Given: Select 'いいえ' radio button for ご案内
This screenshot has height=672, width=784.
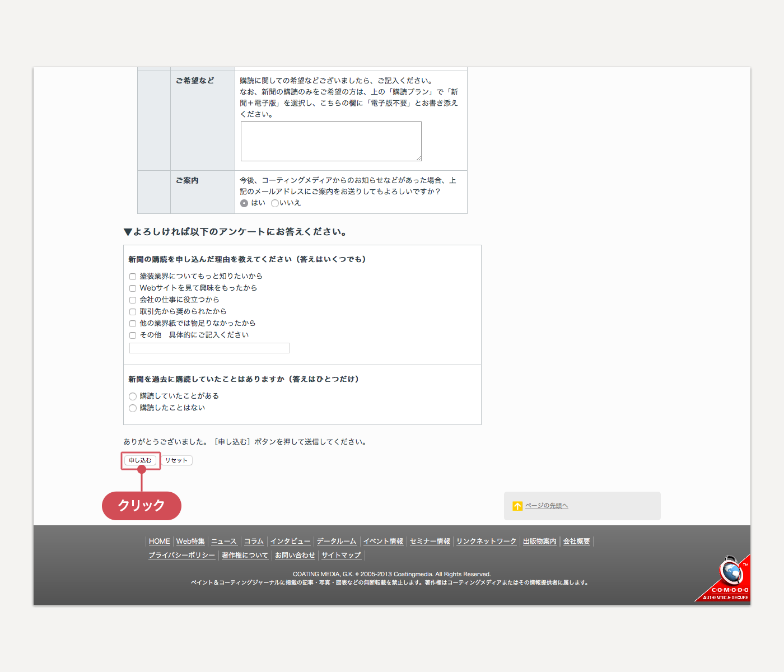Looking at the screenshot, I should 274,203.
